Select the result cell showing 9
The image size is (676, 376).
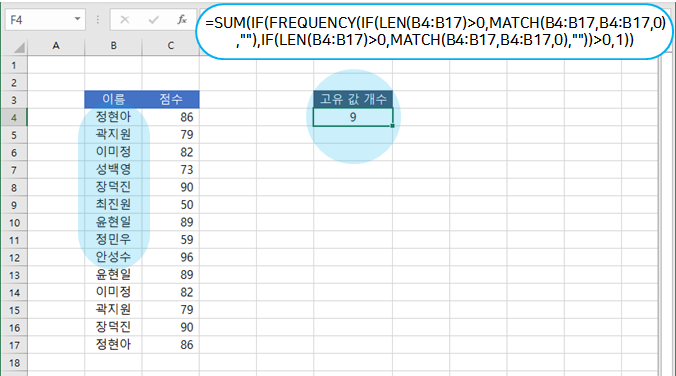tap(353, 117)
